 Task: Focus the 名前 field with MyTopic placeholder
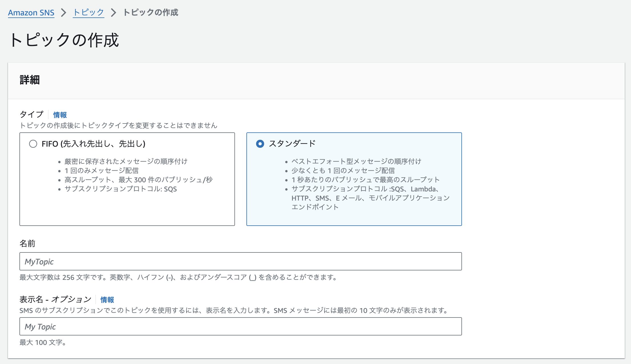[241, 261]
